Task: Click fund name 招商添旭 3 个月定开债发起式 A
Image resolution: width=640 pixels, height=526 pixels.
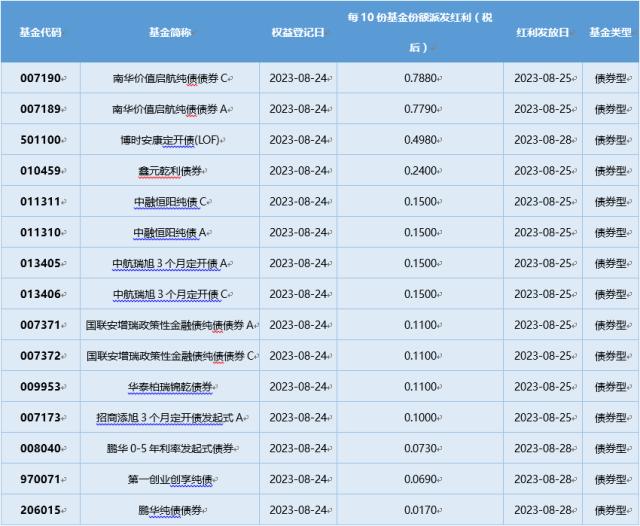Action: [x=170, y=418]
